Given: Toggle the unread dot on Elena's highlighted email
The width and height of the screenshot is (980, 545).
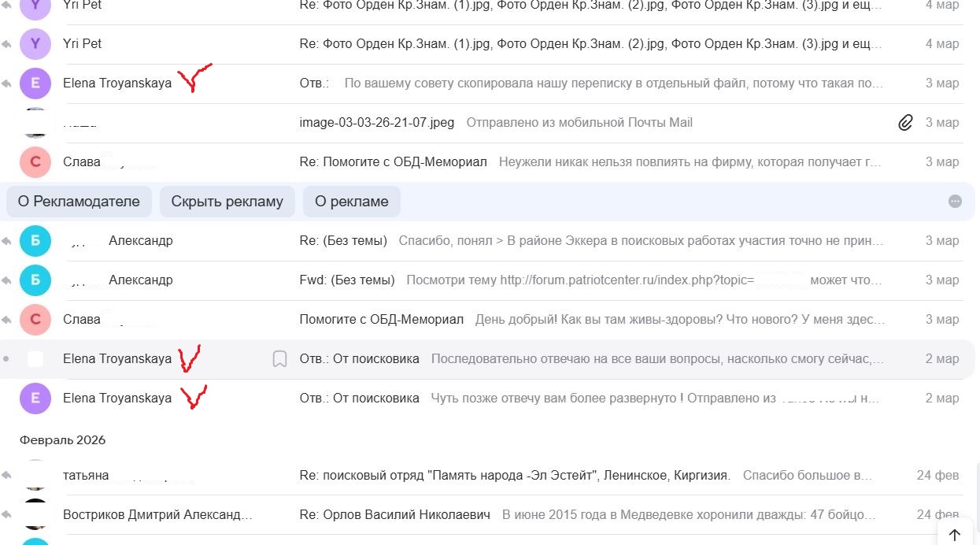Looking at the screenshot, I should click(7, 359).
